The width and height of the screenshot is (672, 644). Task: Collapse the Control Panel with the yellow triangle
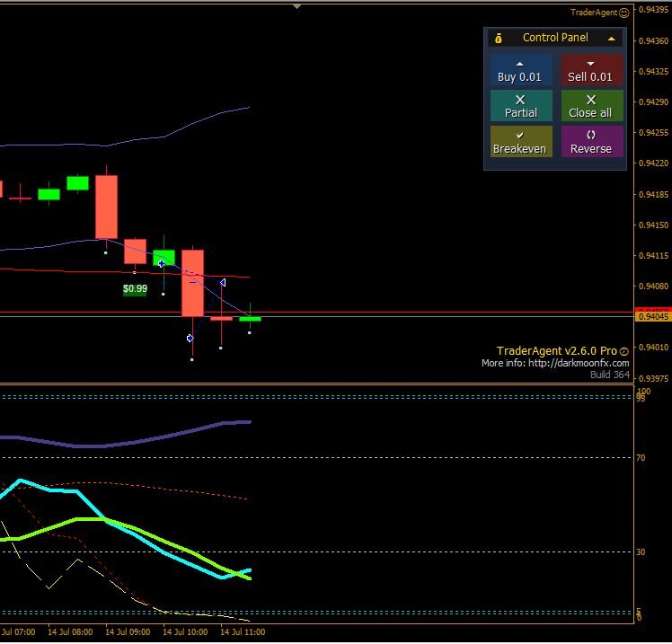pyautogui.click(x=612, y=39)
